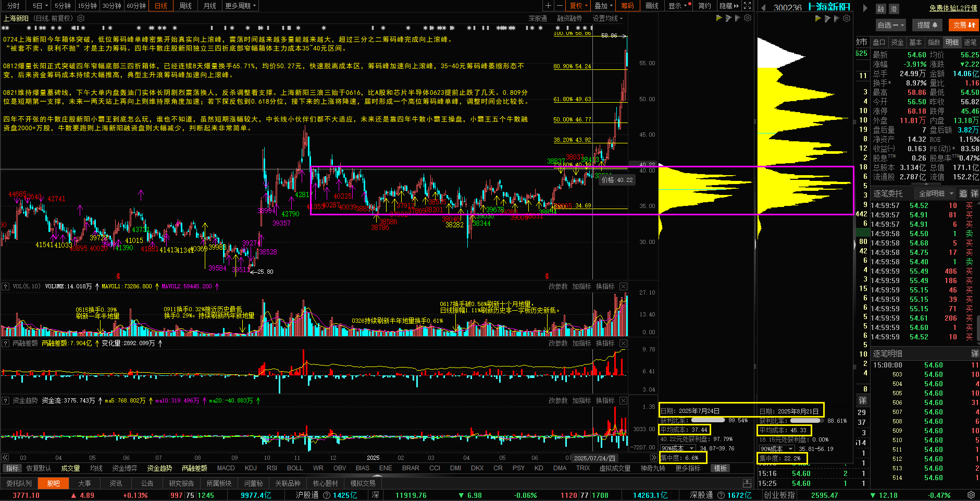
Task: Close the 资金趋势 indicator panel
Action: coord(623,401)
